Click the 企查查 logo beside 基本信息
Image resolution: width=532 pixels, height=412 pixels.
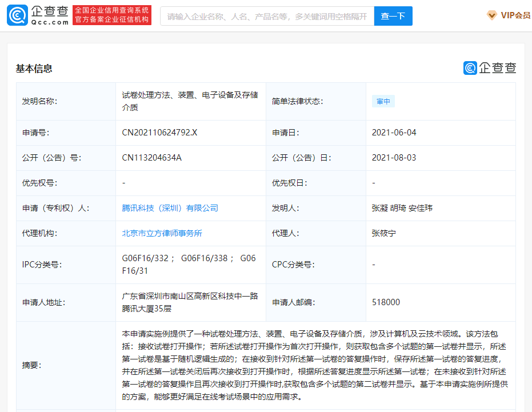pos(490,68)
